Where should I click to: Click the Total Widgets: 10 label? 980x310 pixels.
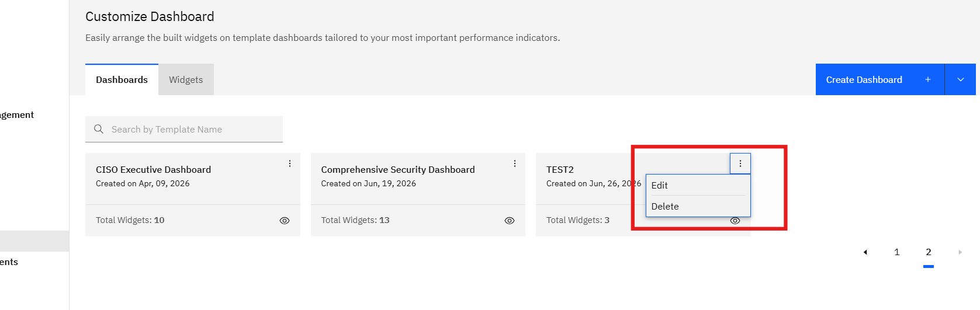(x=130, y=220)
